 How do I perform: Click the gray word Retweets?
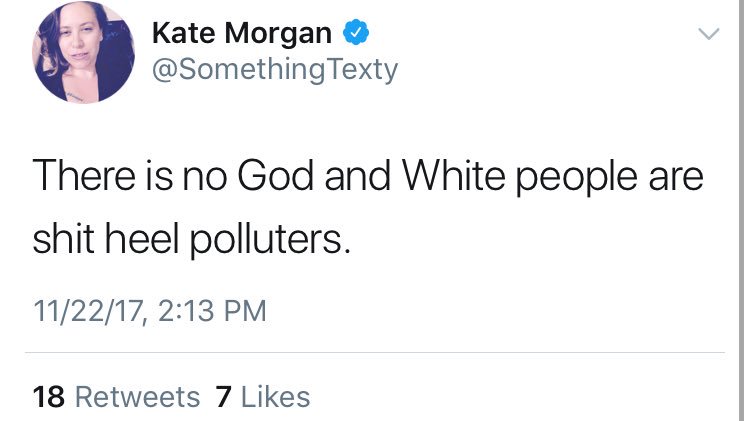click(138, 397)
